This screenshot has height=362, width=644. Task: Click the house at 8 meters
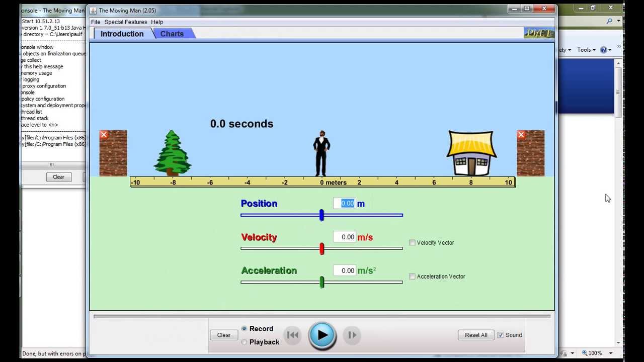coord(471,153)
